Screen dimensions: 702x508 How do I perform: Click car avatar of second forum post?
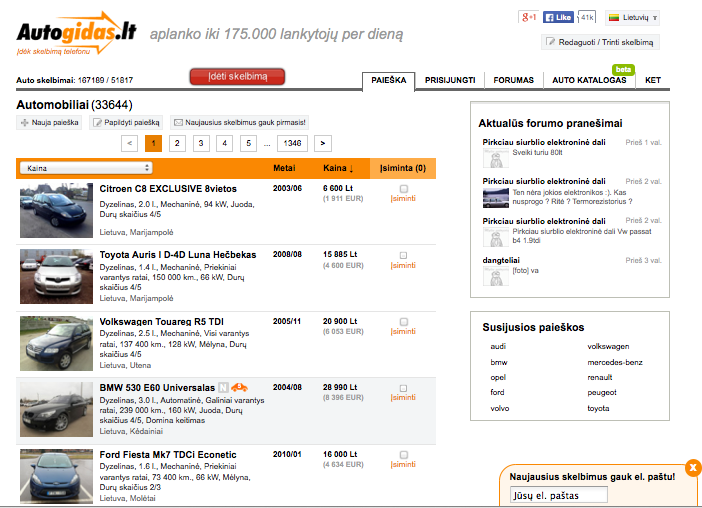pos(496,198)
